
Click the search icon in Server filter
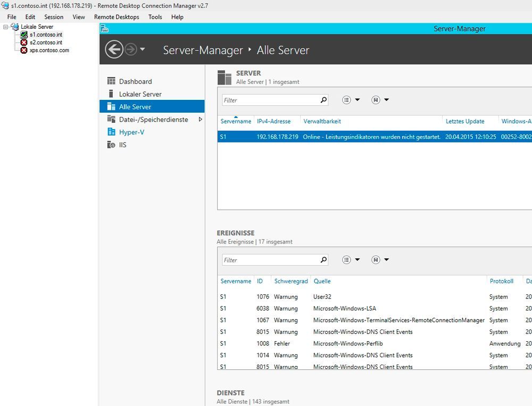click(323, 100)
